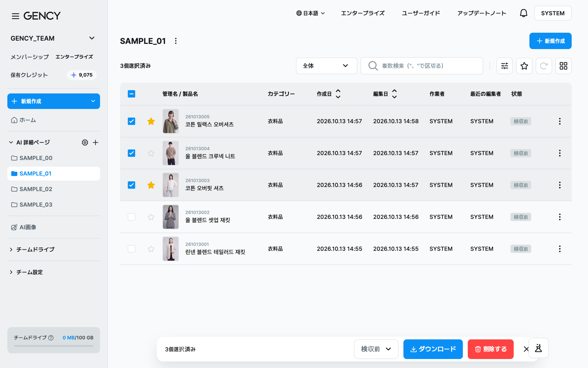This screenshot has width=588, height=368.
Task: Click the ダウンロード button
Action: (x=433, y=349)
